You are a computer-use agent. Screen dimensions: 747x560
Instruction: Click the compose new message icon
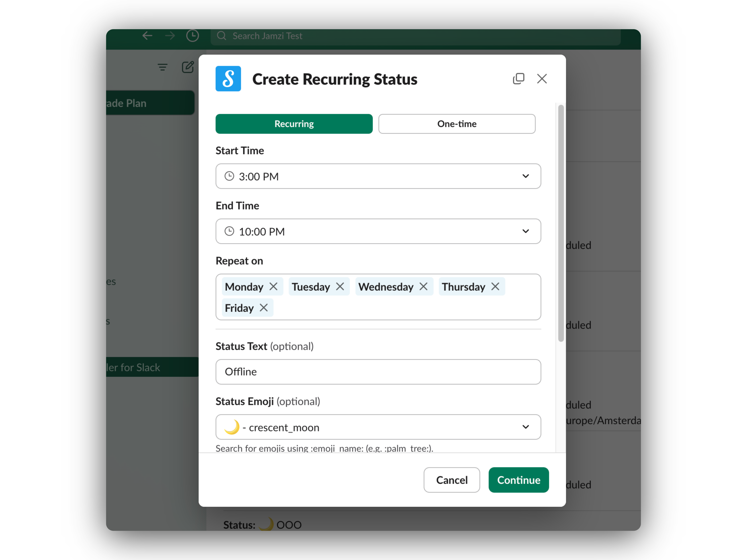[188, 67]
